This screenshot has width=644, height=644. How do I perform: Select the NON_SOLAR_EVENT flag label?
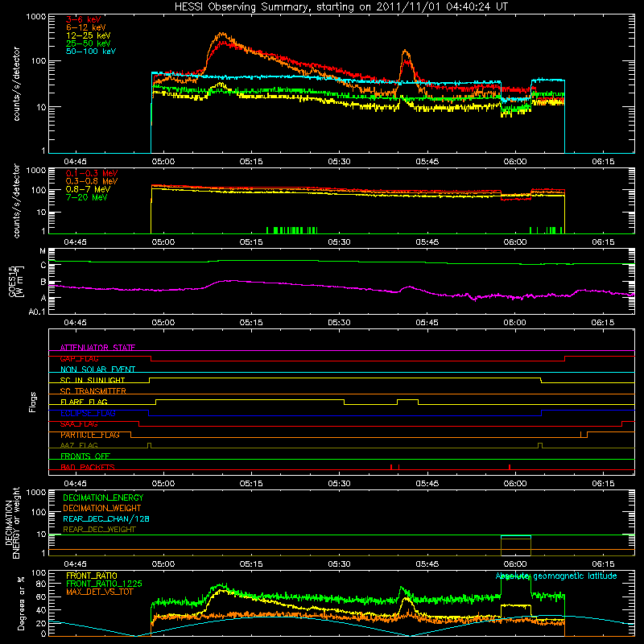point(97,369)
